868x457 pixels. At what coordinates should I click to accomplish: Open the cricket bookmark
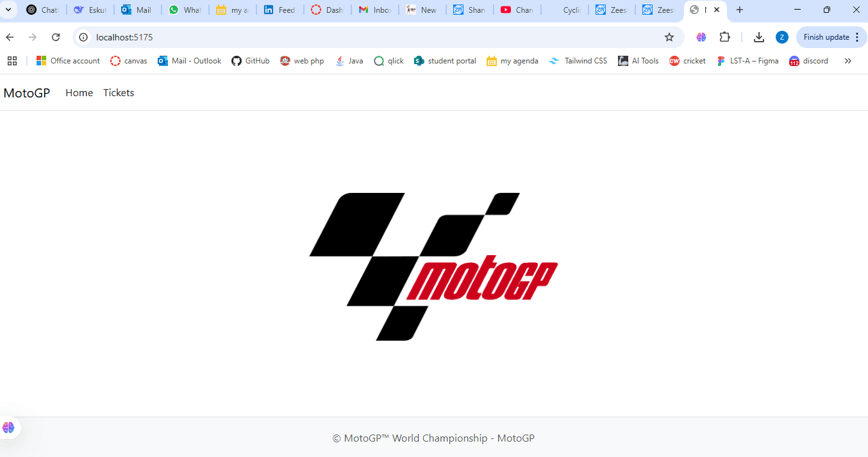687,61
